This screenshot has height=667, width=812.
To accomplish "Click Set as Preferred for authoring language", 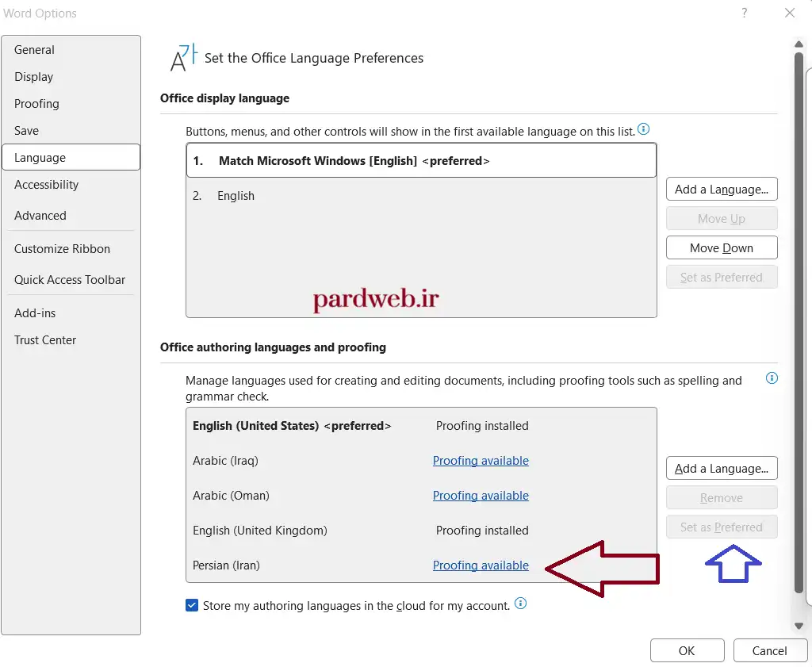I will (x=722, y=527).
